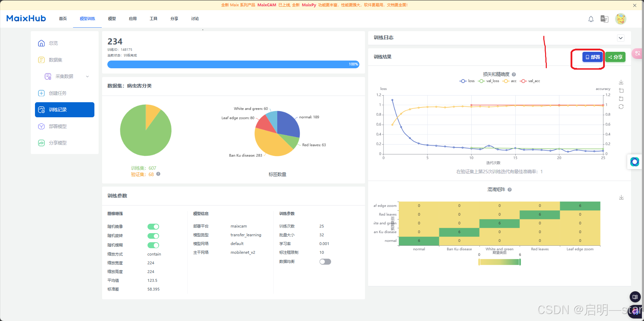
Task: Toggle the acc series in the legend
Action: pyautogui.click(x=509, y=81)
